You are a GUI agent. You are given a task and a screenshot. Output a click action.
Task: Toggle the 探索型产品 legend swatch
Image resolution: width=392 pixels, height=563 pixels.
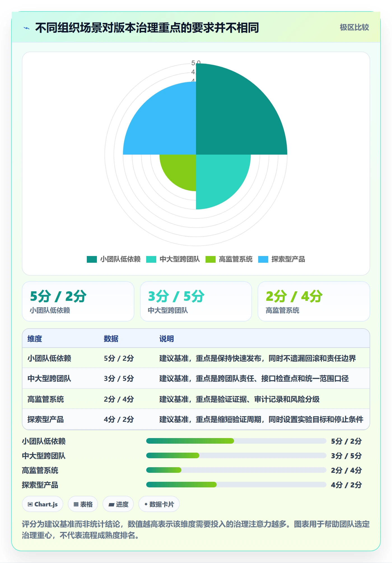(x=263, y=259)
